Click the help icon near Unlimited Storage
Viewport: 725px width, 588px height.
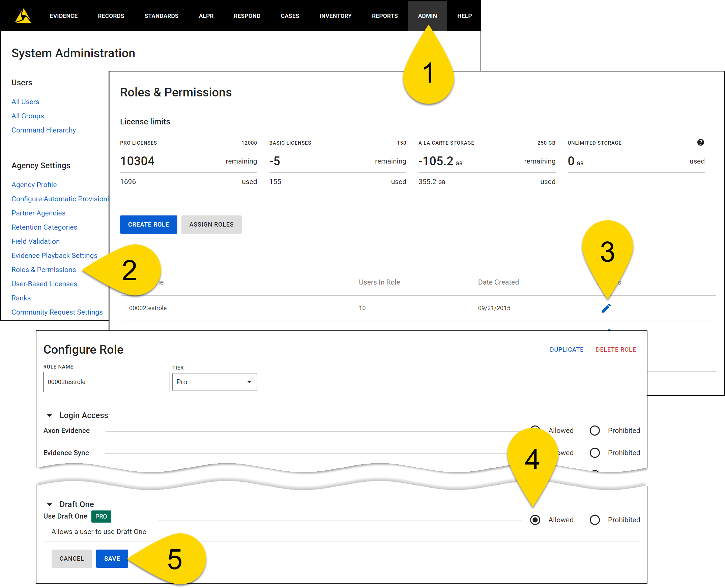[700, 143]
